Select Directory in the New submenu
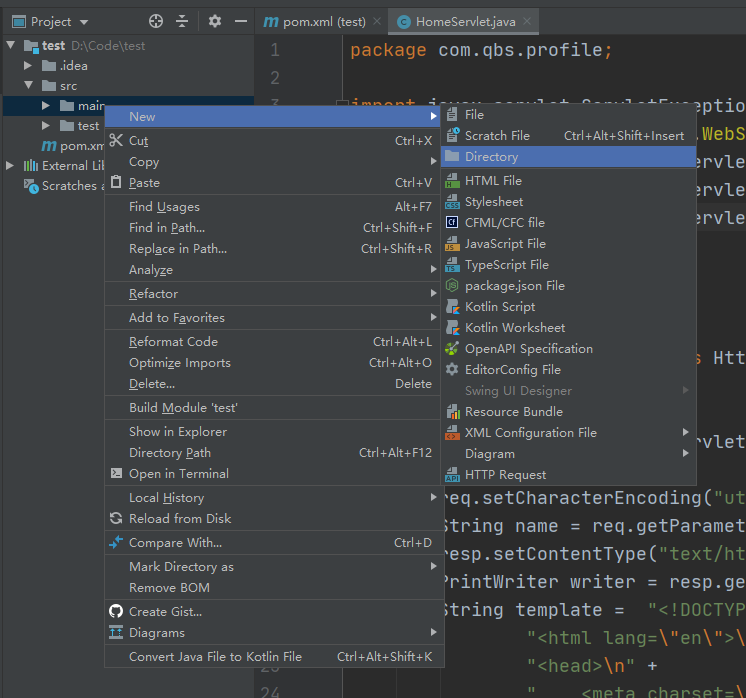Screen dimensions: 746x698 491,157
